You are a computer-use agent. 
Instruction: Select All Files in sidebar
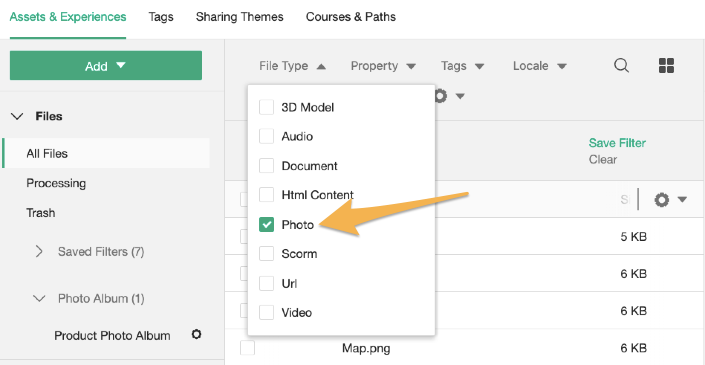[106, 153]
